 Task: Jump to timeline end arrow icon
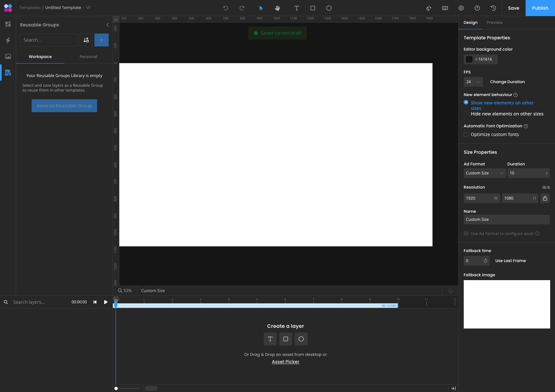click(x=453, y=388)
